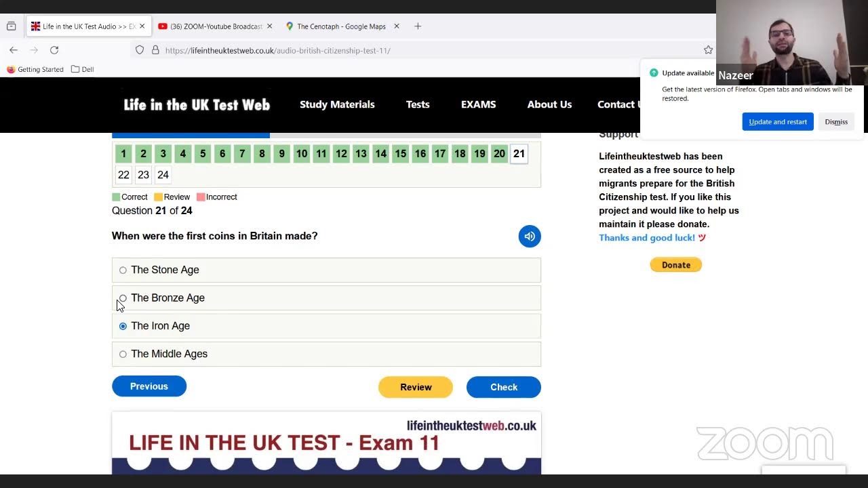Click the browser forward arrow
Screen dimensions: 868x488
34,50
